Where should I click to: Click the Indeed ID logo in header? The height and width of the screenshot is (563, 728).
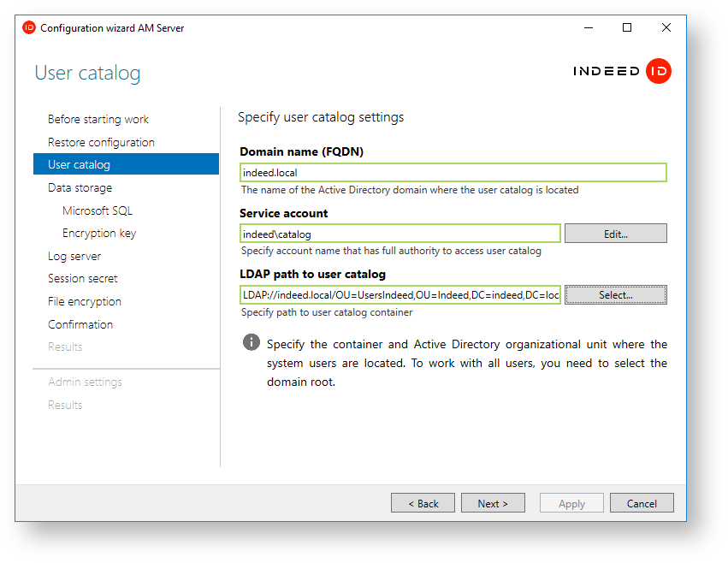[622, 72]
